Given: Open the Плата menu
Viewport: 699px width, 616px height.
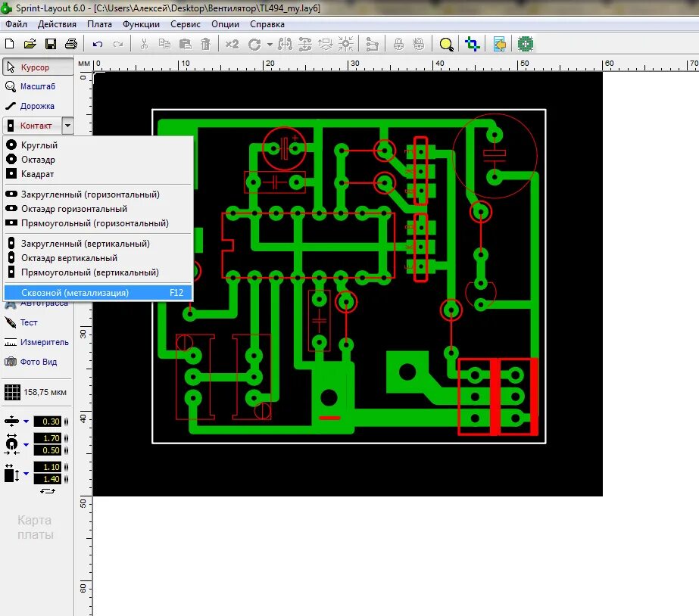Looking at the screenshot, I should 99,24.
